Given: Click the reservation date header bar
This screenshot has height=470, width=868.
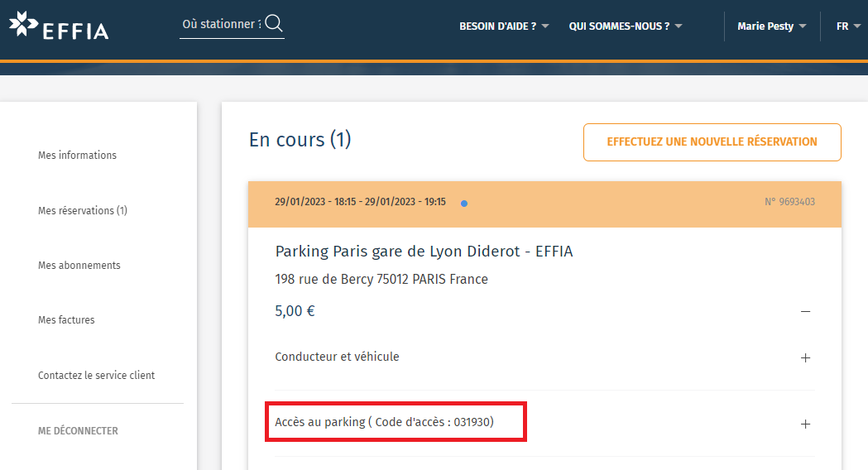Looking at the screenshot, I should [544, 204].
